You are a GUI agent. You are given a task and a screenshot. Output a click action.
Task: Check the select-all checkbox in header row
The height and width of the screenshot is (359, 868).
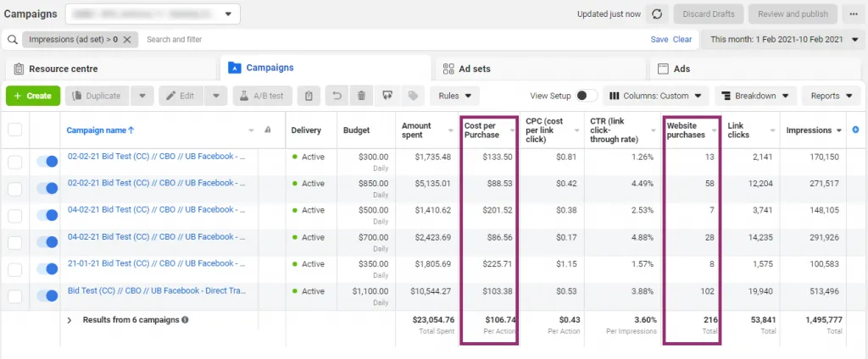(x=15, y=130)
